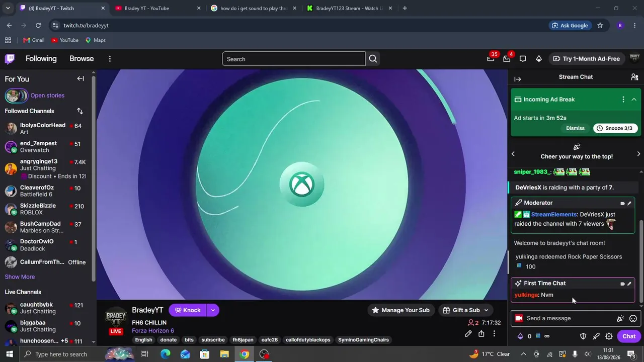The width and height of the screenshot is (644, 362).
Task: Expand Show More followed channels
Action: click(x=20, y=277)
